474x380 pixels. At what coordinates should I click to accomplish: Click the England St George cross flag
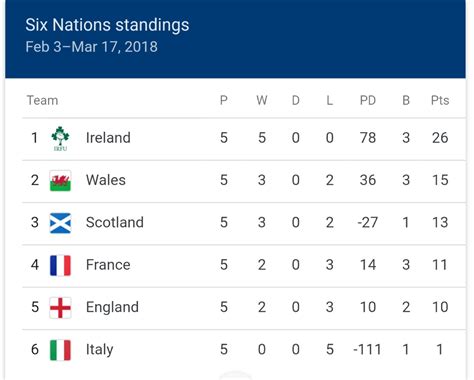[x=60, y=308]
